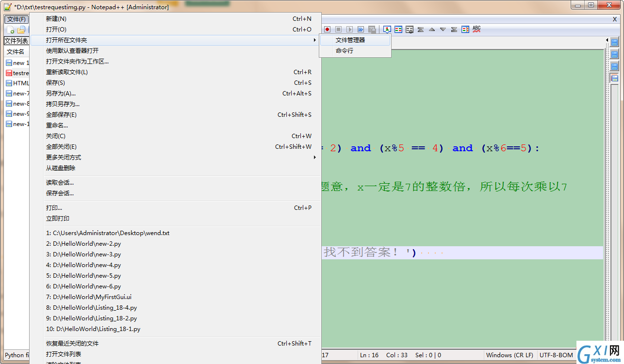624x364 pixels.
Task: Click the Stop macro recording icon
Action: coord(339,30)
